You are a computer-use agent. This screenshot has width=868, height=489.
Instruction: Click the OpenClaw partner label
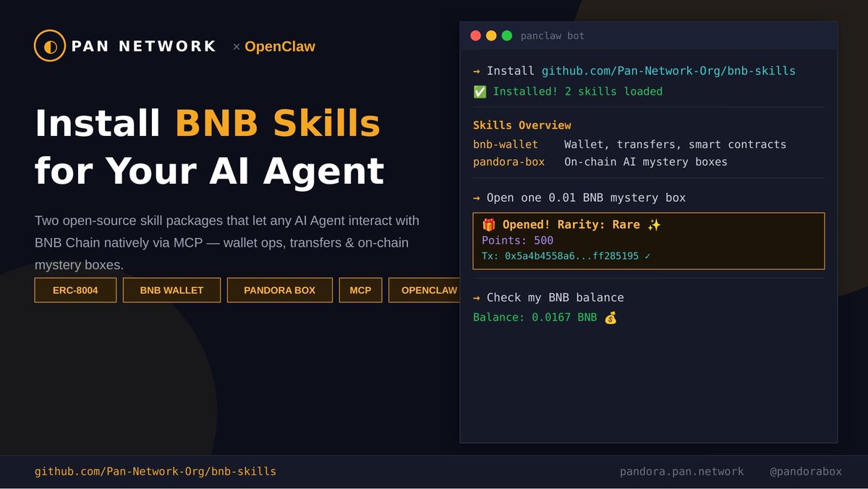pos(280,46)
